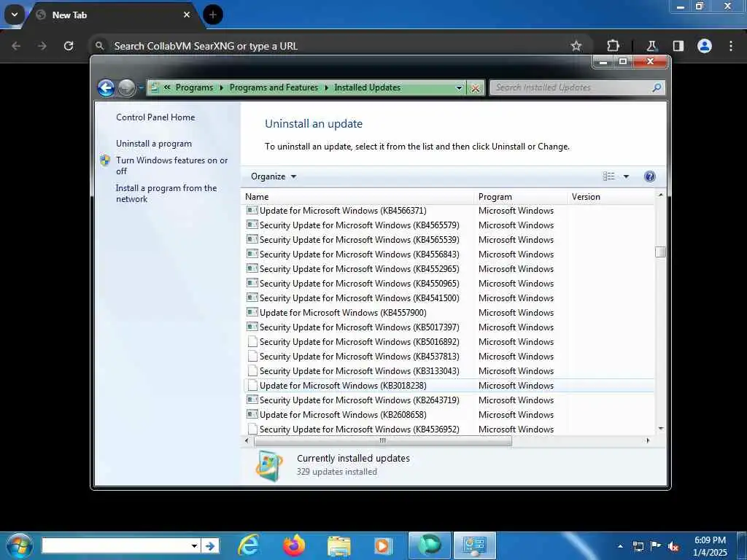Click the horizontal scroll left arrow
Image resolution: width=747 pixels, height=560 pixels.
coord(247,441)
